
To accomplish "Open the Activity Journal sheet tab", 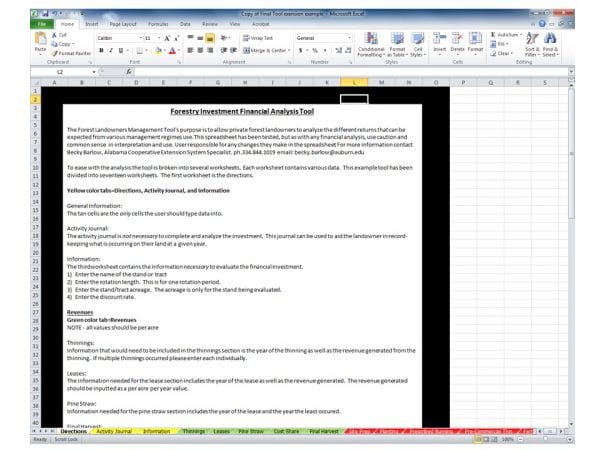I will 113,431.
